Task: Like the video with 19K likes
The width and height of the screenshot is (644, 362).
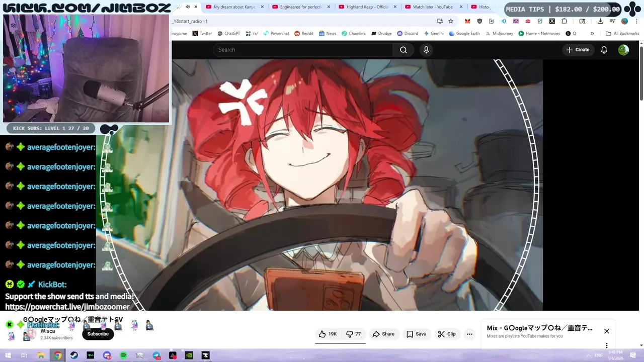Action: [x=328, y=334]
